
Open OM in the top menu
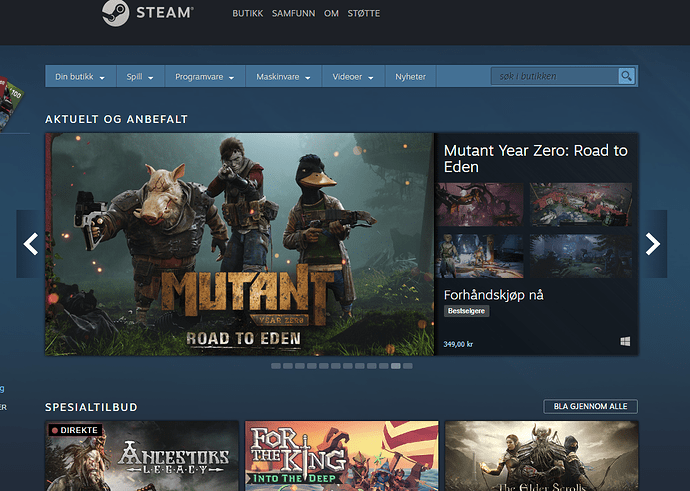coord(331,14)
